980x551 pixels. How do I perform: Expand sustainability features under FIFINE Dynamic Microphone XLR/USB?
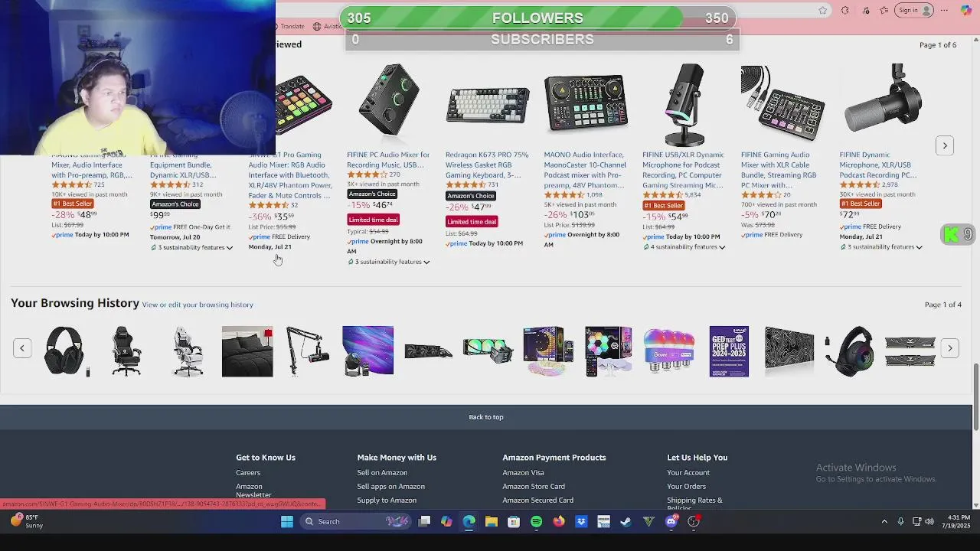[x=881, y=247]
